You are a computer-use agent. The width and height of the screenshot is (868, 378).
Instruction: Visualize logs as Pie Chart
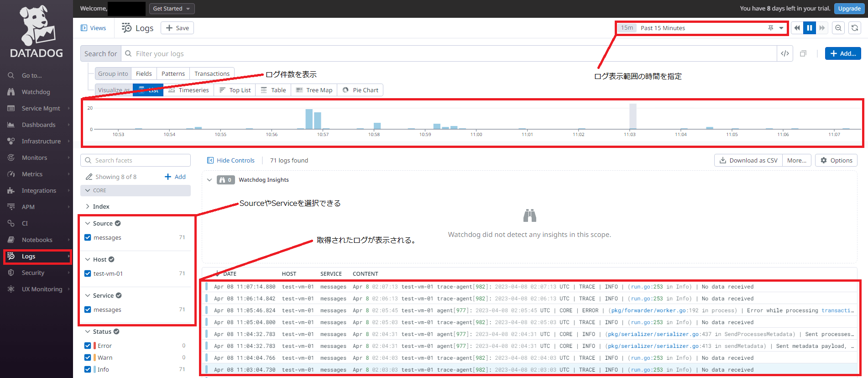[x=361, y=90]
